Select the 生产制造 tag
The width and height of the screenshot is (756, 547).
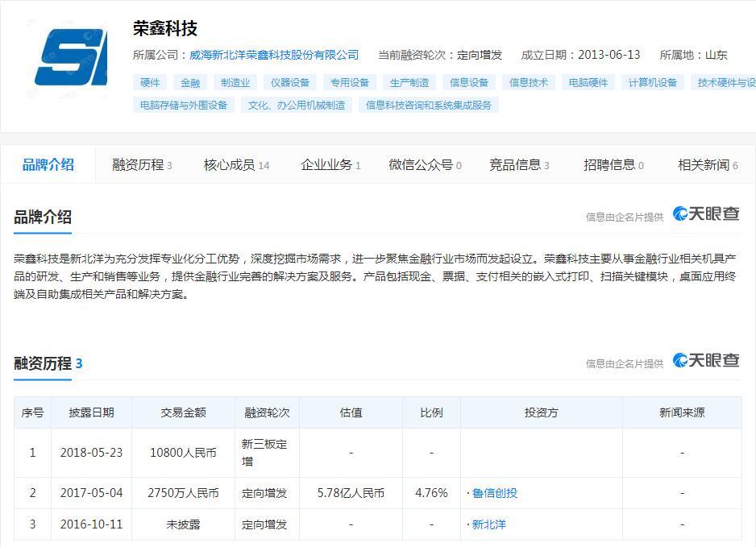click(x=411, y=82)
